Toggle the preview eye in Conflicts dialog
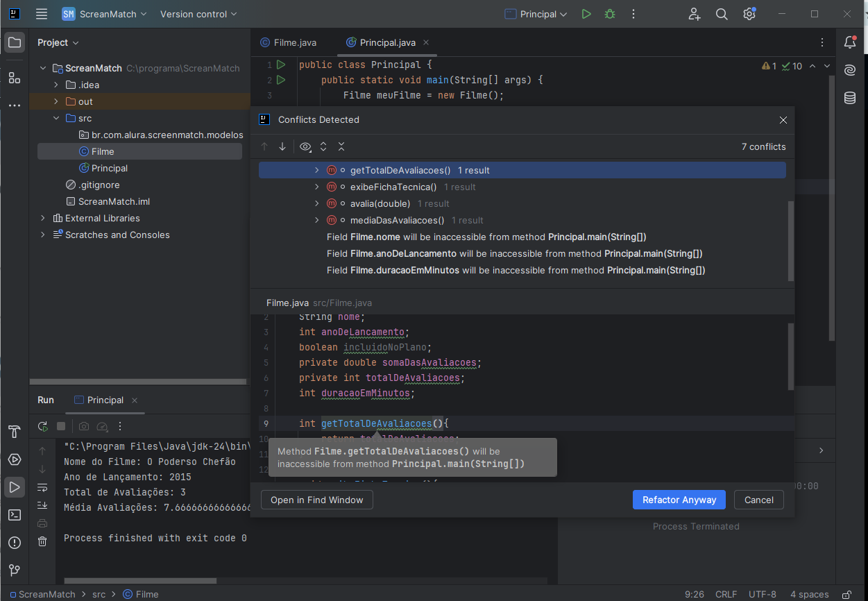The width and height of the screenshot is (868, 601). pyautogui.click(x=305, y=146)
